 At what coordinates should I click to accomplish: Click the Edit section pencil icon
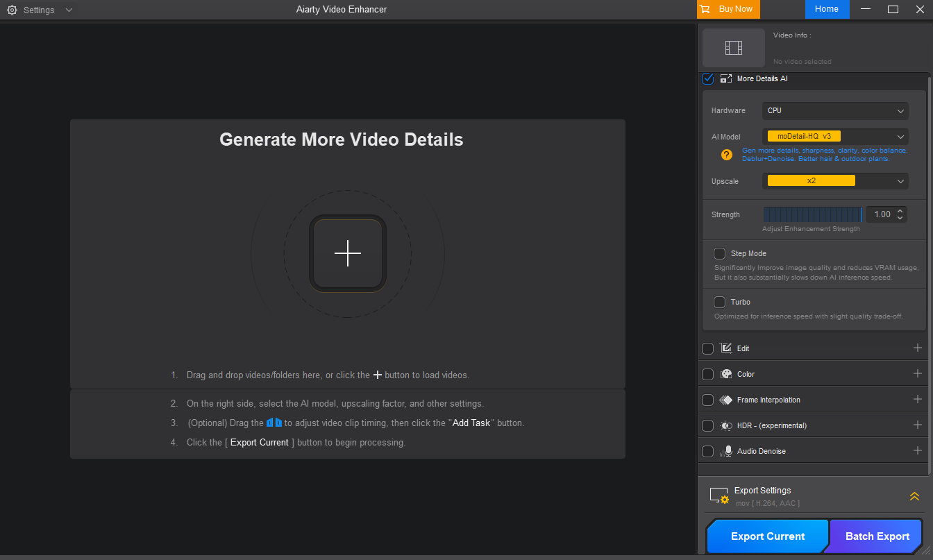(x=725, y=348)
